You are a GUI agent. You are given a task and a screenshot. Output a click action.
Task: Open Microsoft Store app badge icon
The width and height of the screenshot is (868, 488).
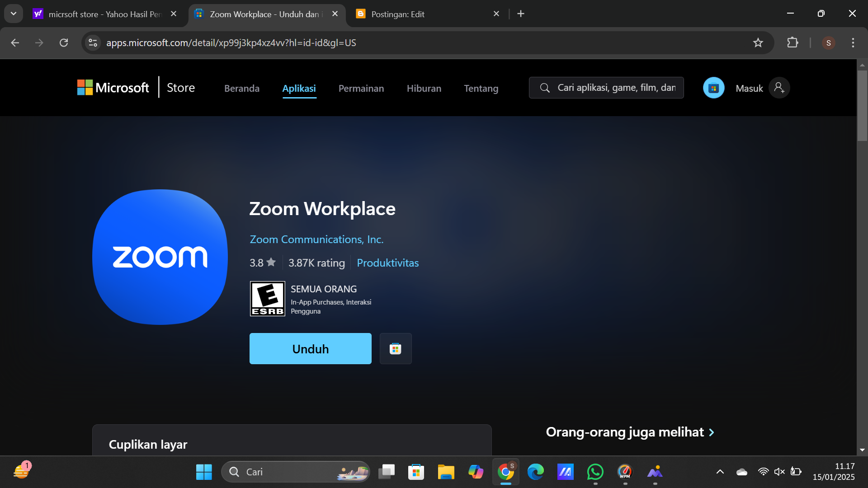click(x=713, y=88)
